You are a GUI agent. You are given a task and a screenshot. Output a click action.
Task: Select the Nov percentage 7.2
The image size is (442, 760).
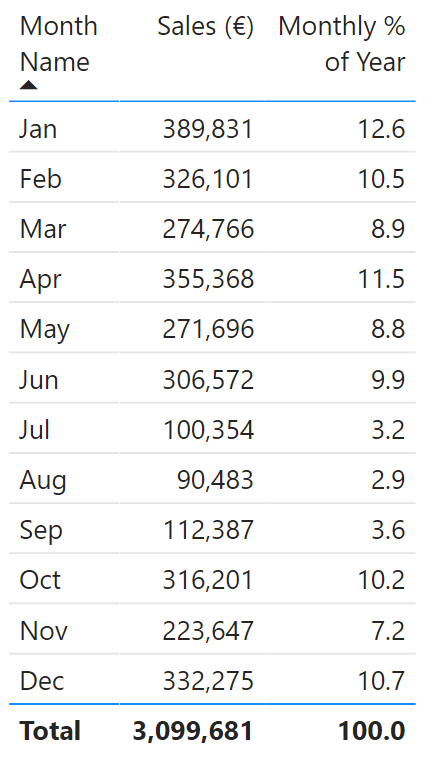tap(388, 631)
